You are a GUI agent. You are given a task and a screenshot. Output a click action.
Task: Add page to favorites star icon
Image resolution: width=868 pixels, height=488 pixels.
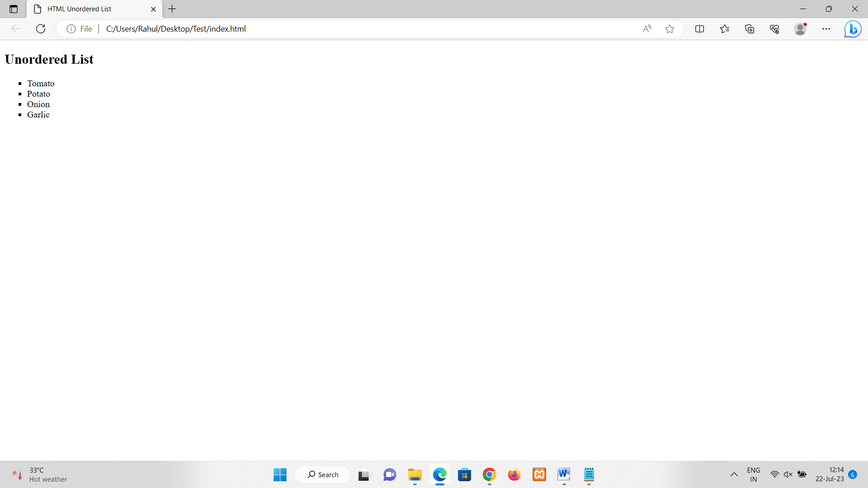tap(670, 29)
